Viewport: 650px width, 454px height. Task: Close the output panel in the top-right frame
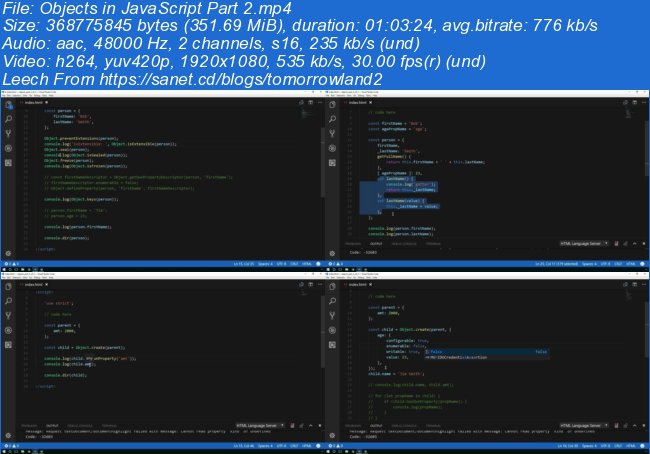click(644, 244)
